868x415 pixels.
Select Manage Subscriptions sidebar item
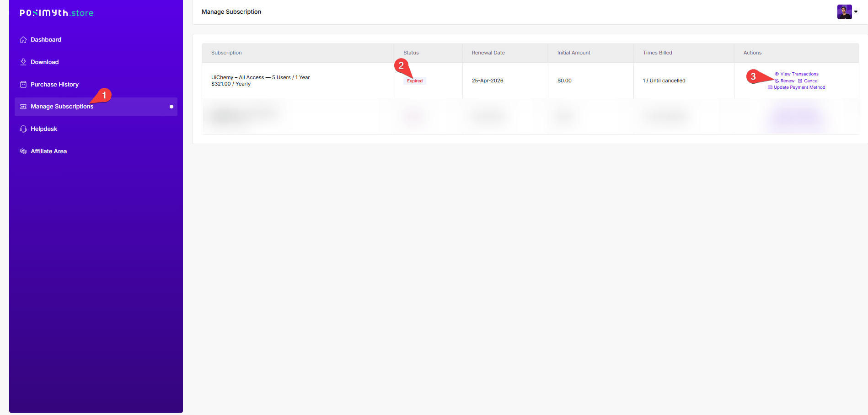[96, 107]
